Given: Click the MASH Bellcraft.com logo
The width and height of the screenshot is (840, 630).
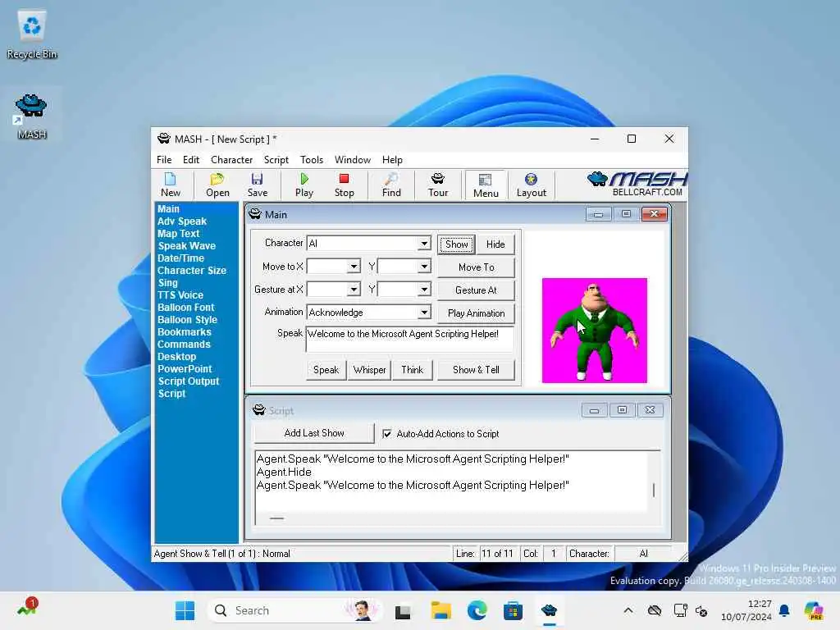Looking at the screenshot, I should 637,185.
